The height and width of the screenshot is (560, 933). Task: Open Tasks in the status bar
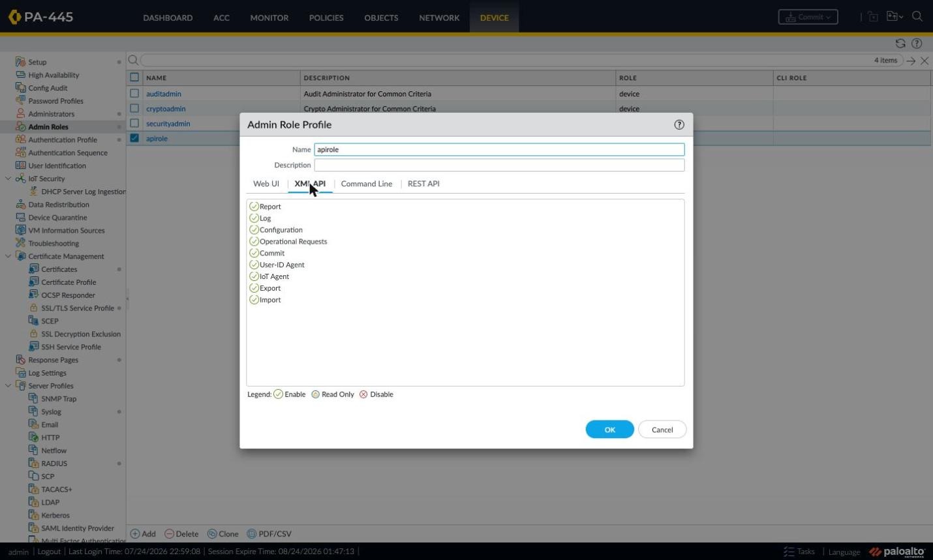coord(799,552)
